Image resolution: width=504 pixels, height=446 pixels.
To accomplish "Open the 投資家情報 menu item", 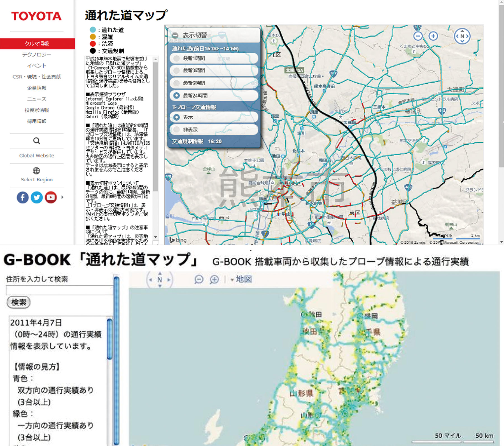I will coord(37,110).
